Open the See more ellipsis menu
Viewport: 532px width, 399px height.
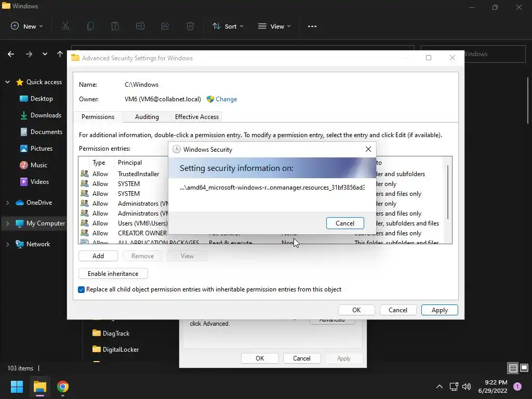pyautogui.click(x=312, y=26)
